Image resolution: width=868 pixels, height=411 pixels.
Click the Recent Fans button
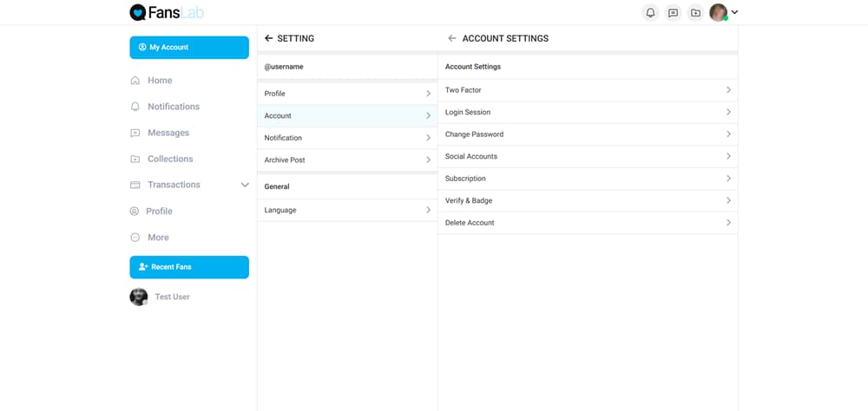[x=189, y=267]
